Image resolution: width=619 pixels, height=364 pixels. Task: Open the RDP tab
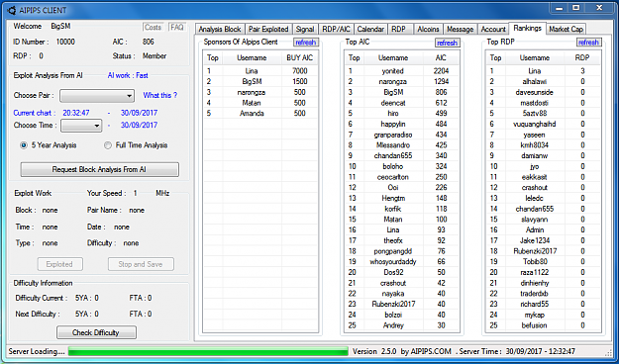click(399, 30)
